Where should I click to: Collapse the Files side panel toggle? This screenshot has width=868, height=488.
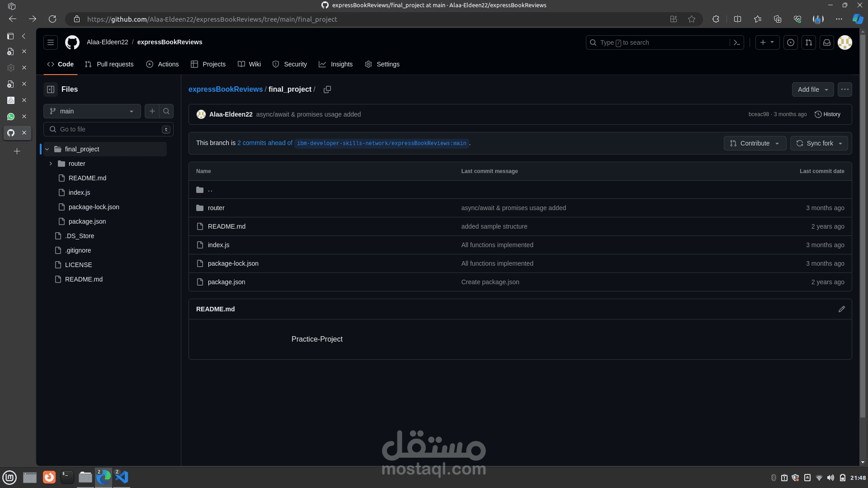coord(51,89)
